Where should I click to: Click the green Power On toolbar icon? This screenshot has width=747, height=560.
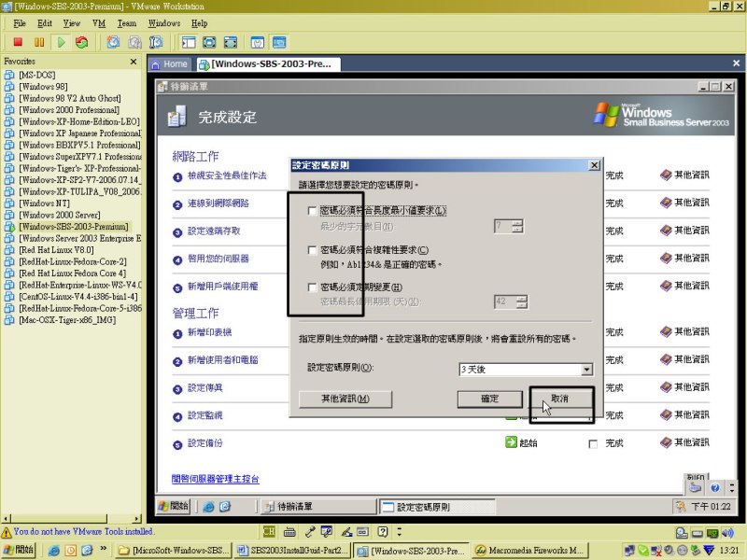(x=61, y=42)
